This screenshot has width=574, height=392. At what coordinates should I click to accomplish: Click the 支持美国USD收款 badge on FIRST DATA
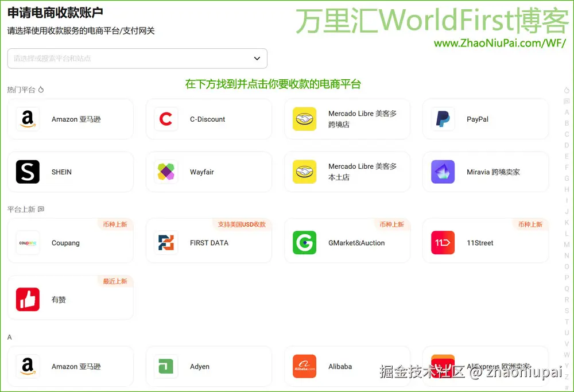pyautogui.click(x=242, y=224)
